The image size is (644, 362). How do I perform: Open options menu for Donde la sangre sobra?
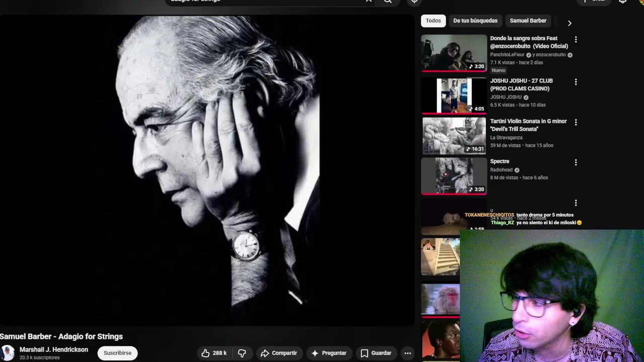coord(576,39)
